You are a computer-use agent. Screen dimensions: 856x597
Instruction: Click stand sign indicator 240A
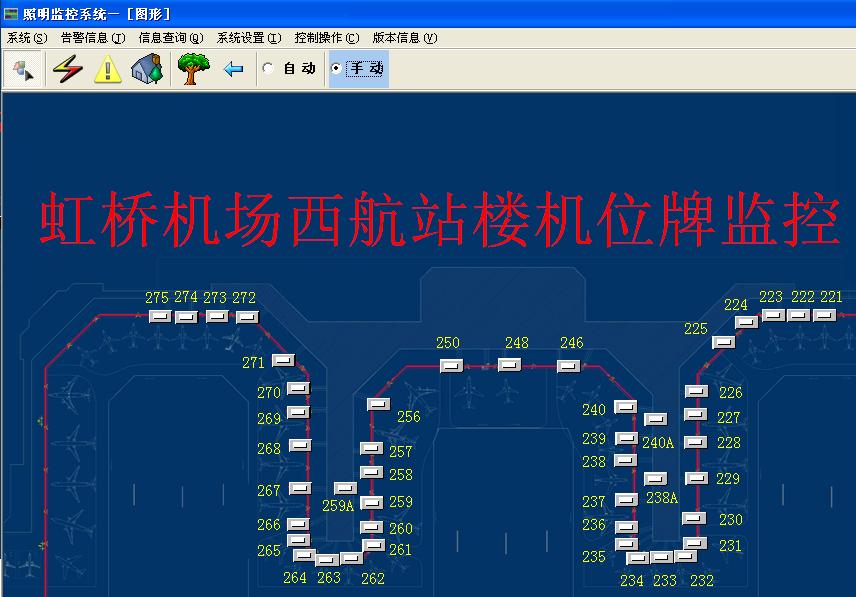pos(656,420)
